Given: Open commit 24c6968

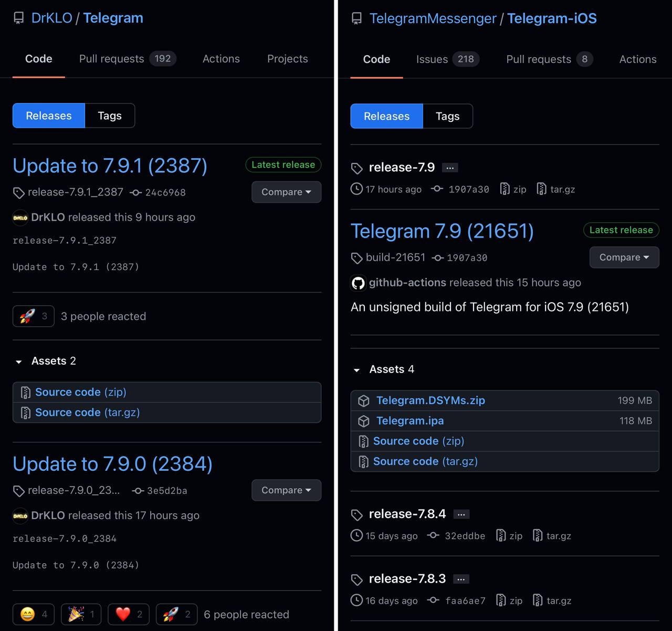Looking at the screenshot, I should click(x=165, y=192).
